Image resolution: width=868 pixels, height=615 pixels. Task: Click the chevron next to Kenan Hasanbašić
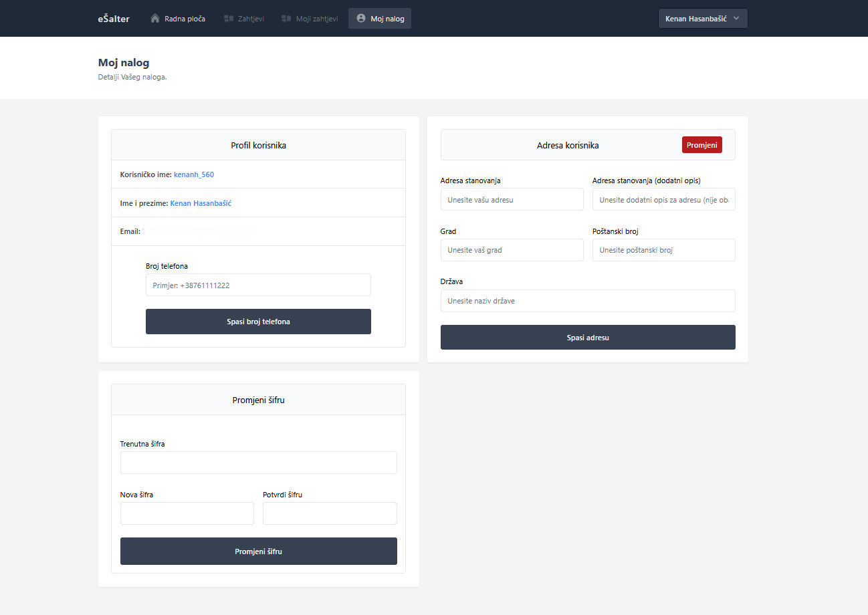point(736,19)
